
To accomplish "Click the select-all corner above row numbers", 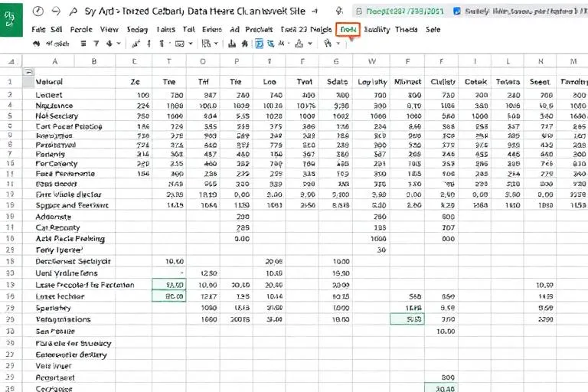I will pos(11,61).
